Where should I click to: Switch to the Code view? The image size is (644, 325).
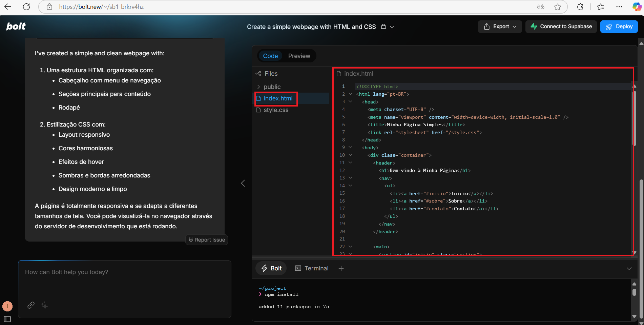tap(270, 56)
